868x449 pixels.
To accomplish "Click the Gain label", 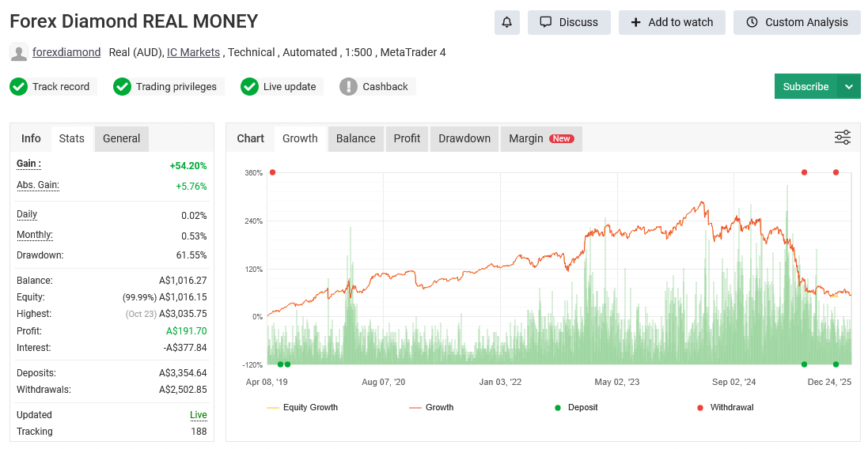I will coord(28,164).
